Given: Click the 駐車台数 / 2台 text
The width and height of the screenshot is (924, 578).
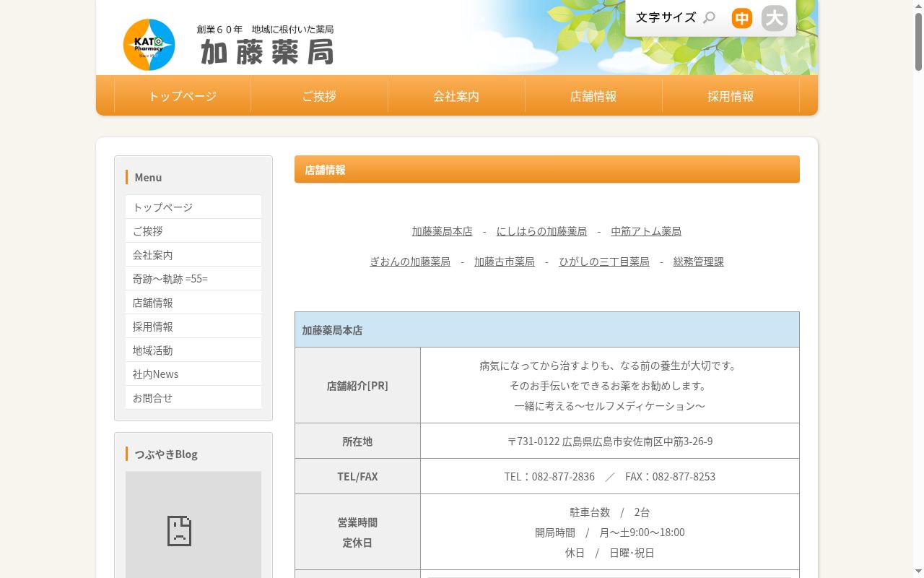Looking at the screenshot, I should pos(610,512).
